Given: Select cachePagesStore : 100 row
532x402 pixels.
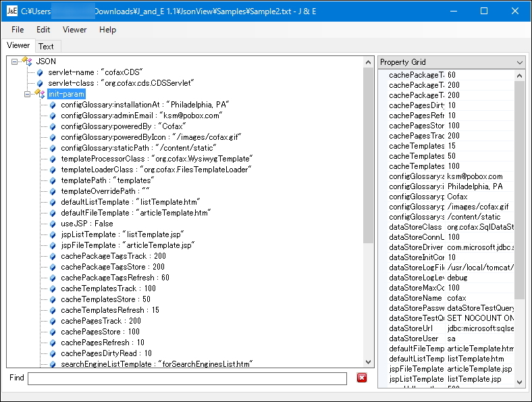Looking at the screenshot, I should (x=100, y=332).
